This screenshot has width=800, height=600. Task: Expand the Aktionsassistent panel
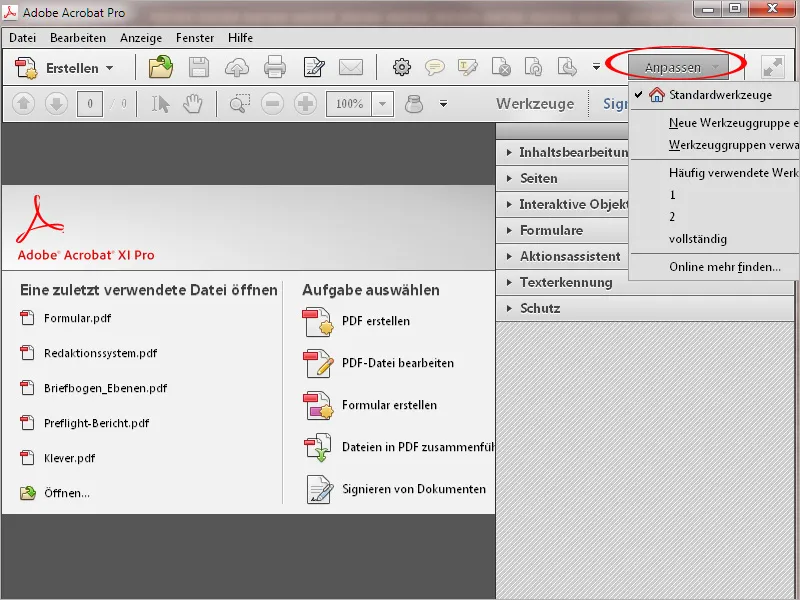[562, 256]
